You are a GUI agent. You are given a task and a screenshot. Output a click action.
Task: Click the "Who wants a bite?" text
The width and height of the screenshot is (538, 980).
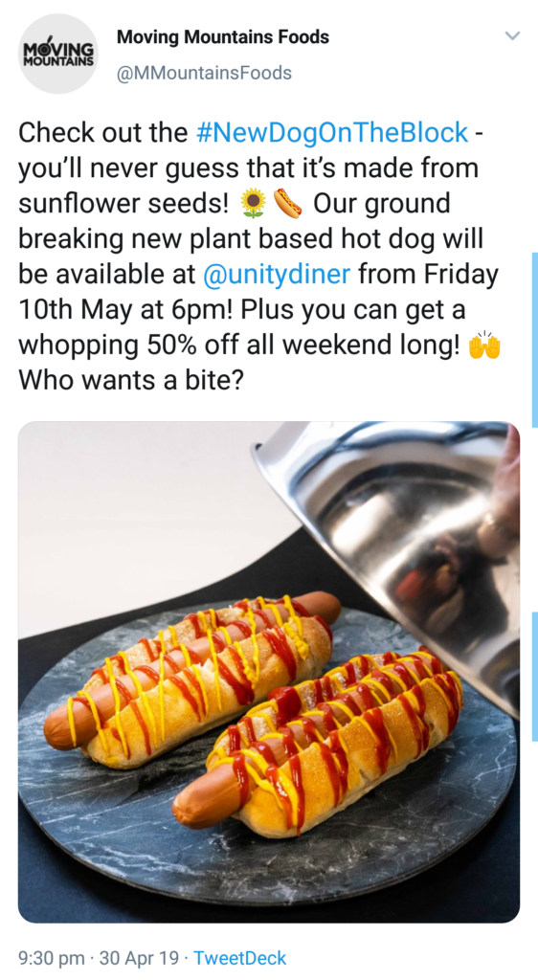(130, 380)
